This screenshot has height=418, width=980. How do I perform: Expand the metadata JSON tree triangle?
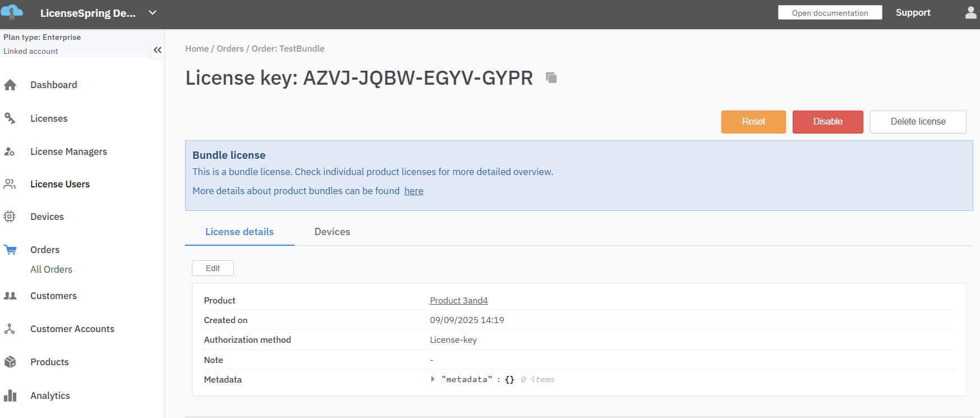point(433,379)
